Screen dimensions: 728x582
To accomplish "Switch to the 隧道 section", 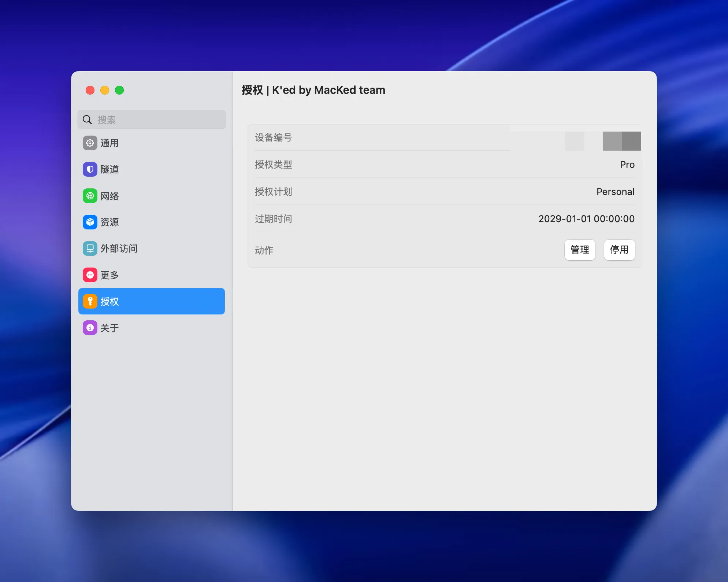I will (x=152, y=169).
